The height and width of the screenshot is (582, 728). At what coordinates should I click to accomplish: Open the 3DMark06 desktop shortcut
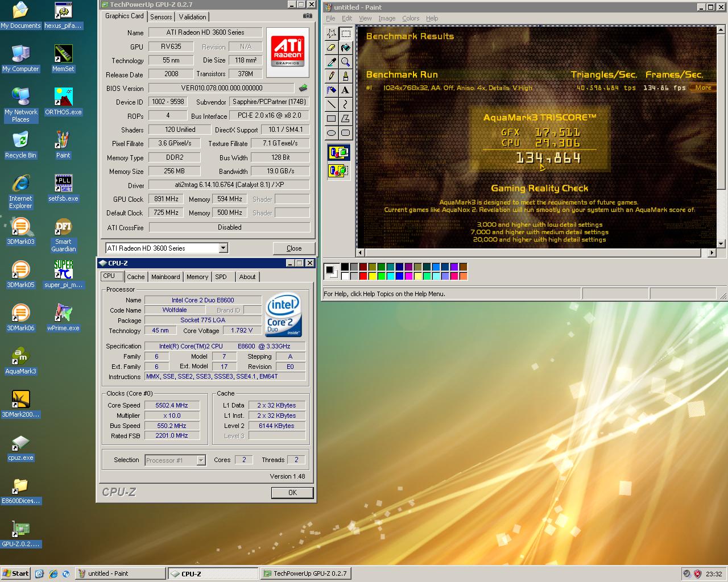coord(20,318)
